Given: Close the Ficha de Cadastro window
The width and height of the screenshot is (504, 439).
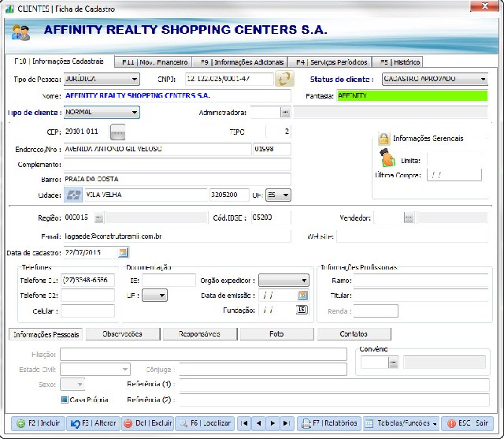Looking at the screenshot, I should point(485,6).
